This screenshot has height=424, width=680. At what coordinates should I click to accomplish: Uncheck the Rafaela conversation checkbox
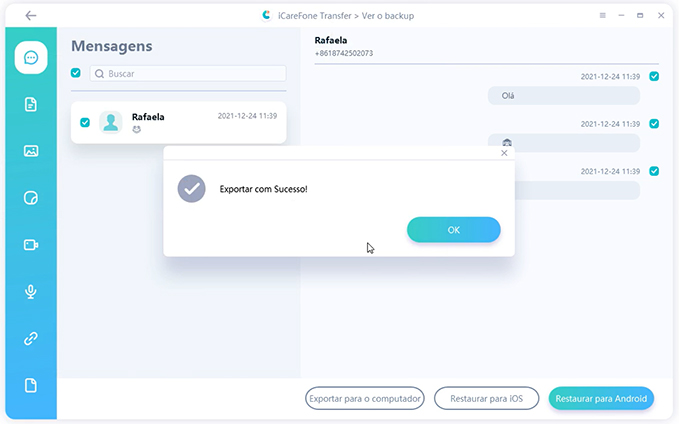click(x=85, y=123)
